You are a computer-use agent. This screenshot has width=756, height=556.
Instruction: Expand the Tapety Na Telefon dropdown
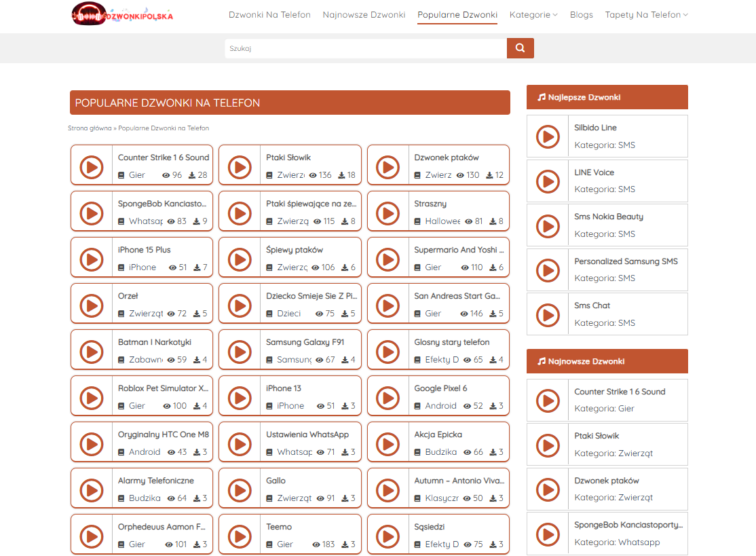(646, 15)
